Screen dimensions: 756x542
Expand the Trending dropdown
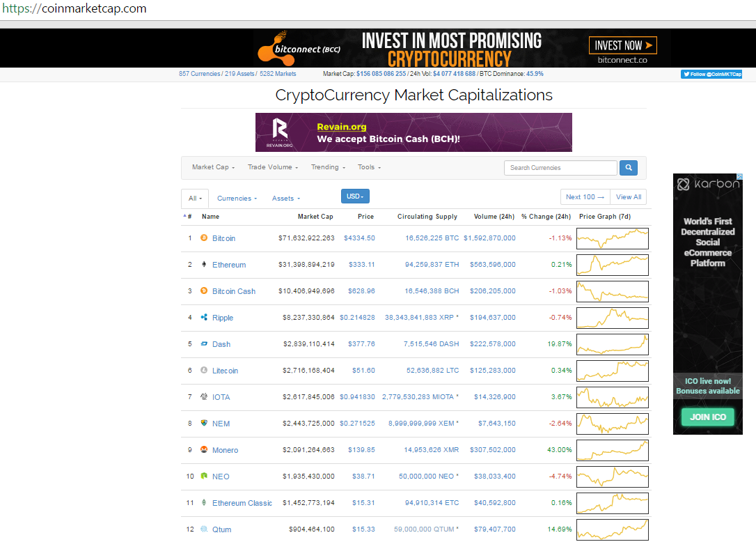pos(327,167)
